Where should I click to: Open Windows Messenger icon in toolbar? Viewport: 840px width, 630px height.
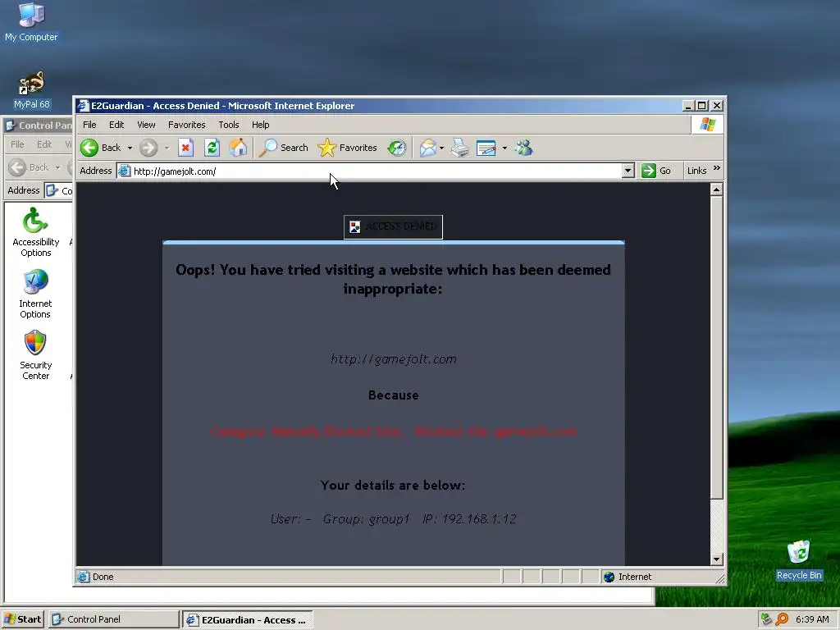pyautogui.click(x=524, y=148)
